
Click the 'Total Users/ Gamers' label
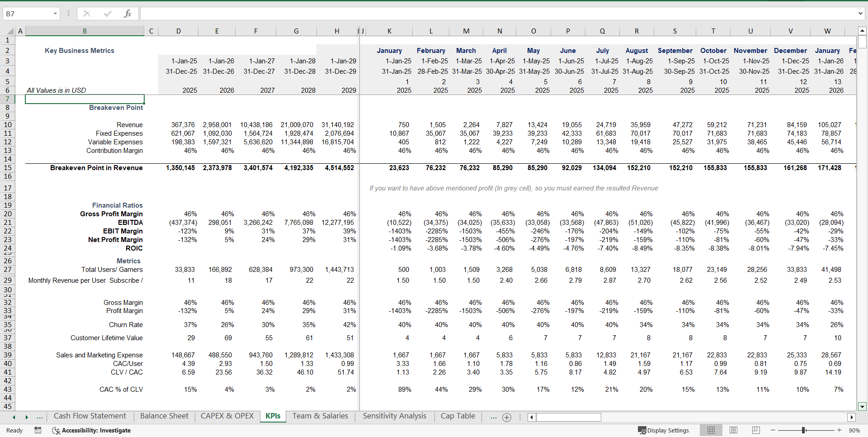click(x=112, y=270)
